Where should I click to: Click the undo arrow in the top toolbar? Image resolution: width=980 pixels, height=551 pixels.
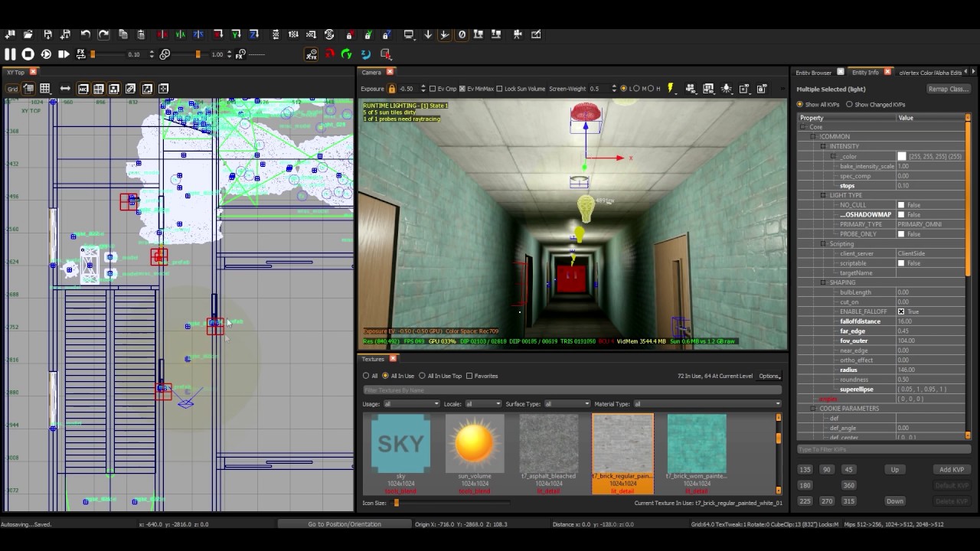85,34
